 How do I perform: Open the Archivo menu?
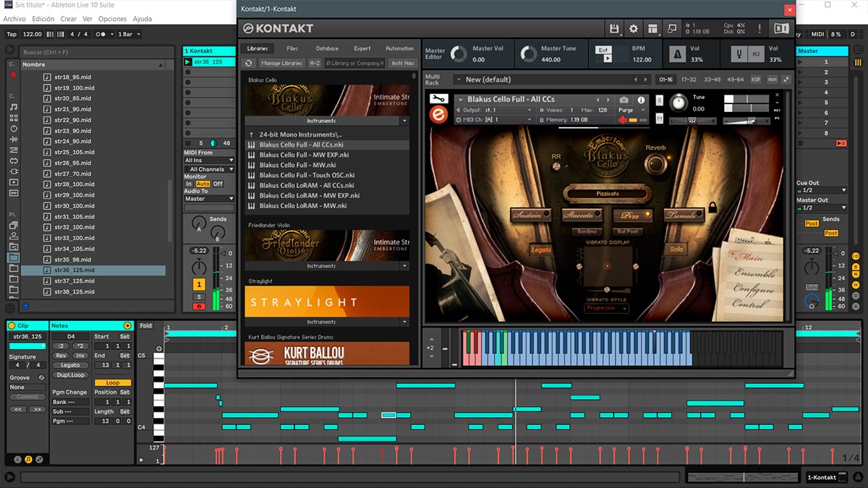14,19
